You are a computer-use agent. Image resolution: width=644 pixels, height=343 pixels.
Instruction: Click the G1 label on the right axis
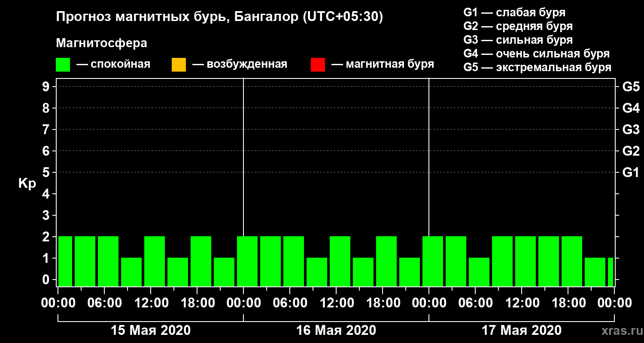point(631,172)
